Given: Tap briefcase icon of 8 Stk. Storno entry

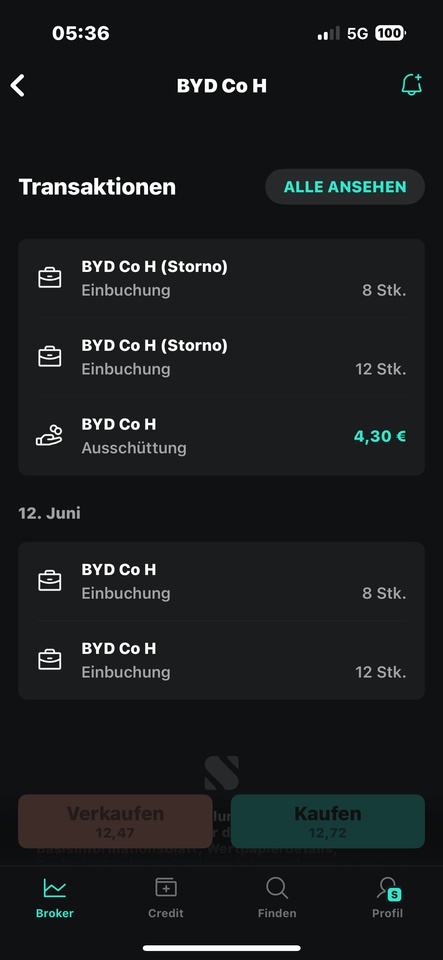Looking at the screenshot, I should 50,278.
